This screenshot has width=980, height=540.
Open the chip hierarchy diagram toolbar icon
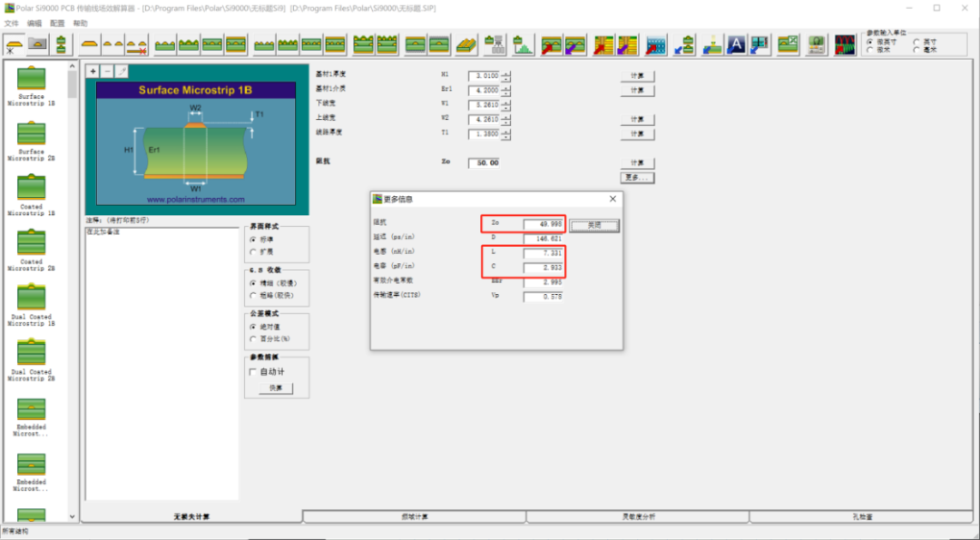495,45
